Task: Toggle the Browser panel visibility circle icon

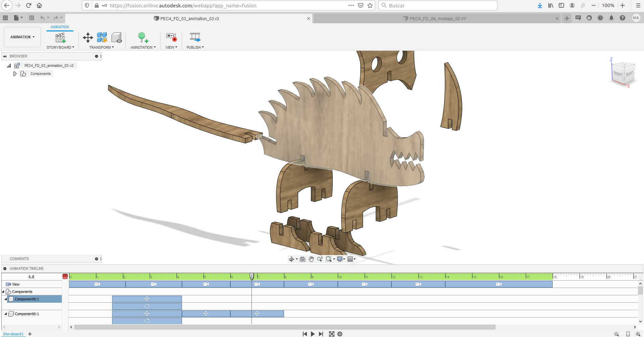Action: coord(96,56)
